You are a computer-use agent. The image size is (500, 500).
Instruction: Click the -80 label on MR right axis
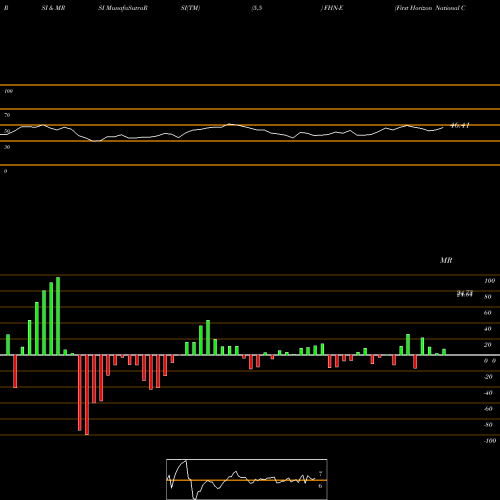pyautogui.click(x=488, y=425)
